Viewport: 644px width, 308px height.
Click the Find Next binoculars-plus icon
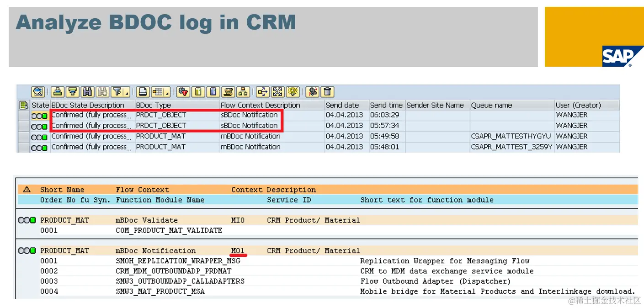pyautogui.click(x=102, y=92)
